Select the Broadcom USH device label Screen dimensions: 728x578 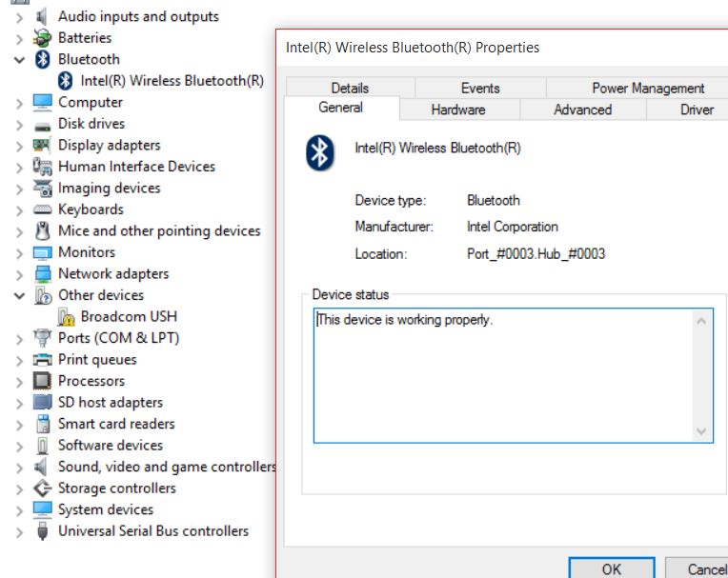click(x=129, y=316)
